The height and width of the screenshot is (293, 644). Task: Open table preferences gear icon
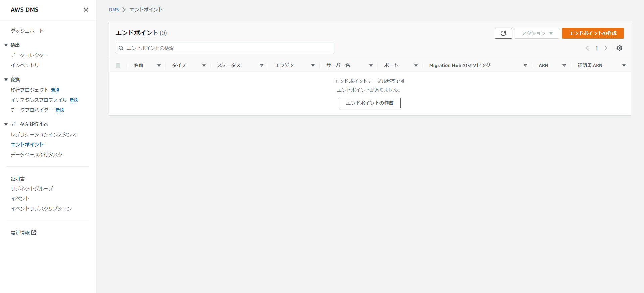click(x=620, y=48)
